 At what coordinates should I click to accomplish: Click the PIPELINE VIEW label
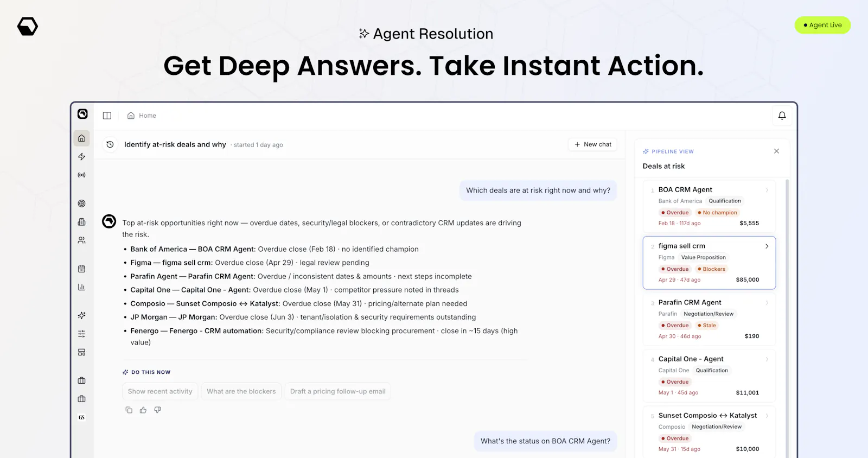click(672, 151)
